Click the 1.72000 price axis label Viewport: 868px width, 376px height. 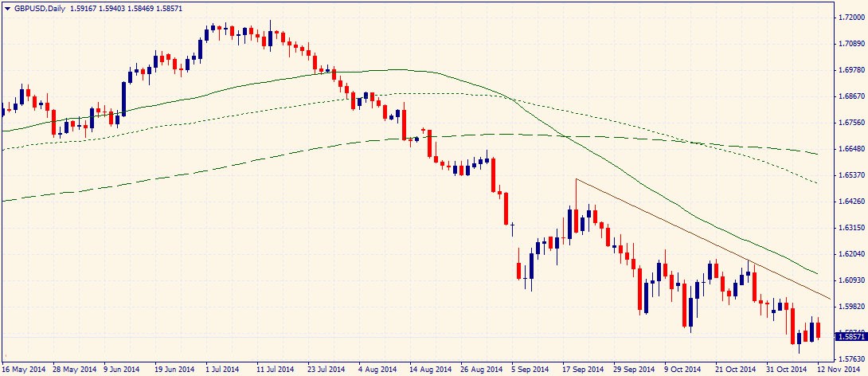click(849, 18)
